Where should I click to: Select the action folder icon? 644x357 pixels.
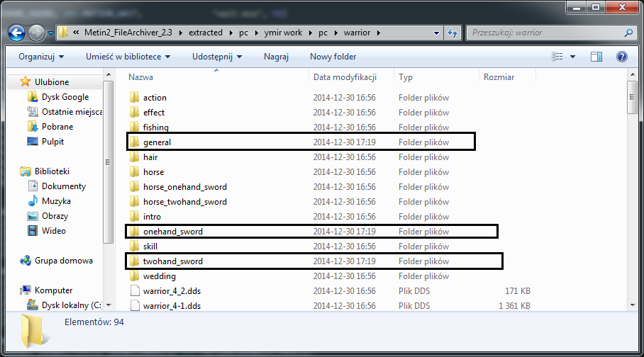[134, 97]
